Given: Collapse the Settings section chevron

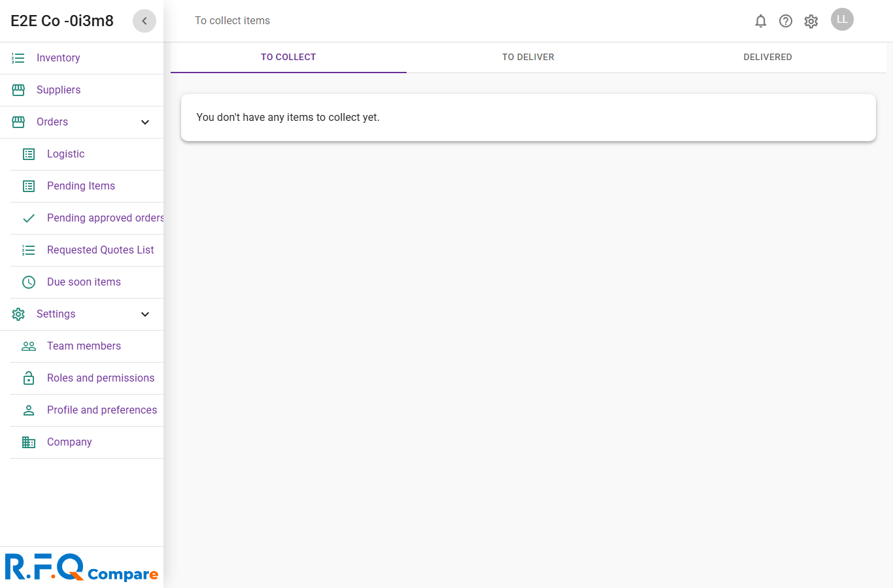Looking at the screenshot, I should (145, 314).
